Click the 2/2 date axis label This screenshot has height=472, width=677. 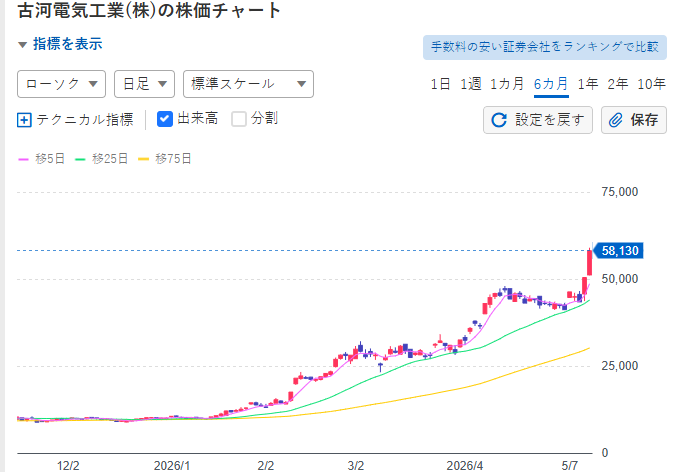point(266,466)
